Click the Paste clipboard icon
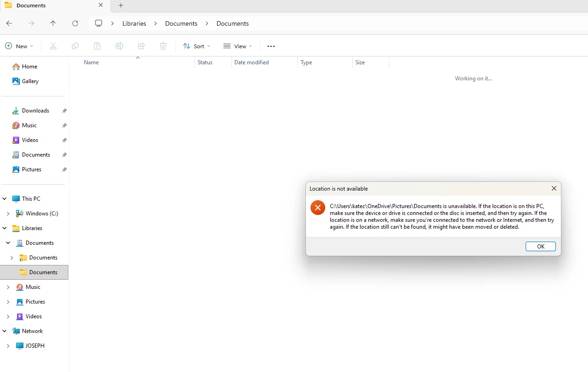The width and height of the screenshot is (588, 372). pos(97,46)
